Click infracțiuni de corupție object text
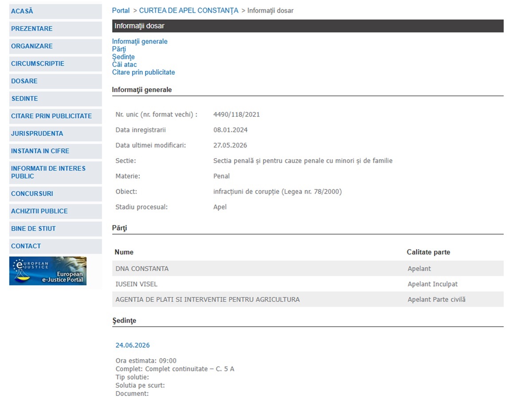532x403 pixels. [x=278, y=192]
